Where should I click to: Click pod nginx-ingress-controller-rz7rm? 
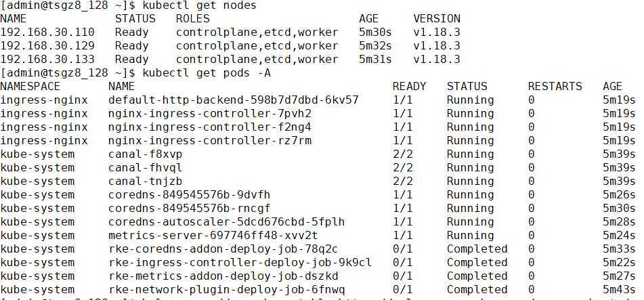pos(210,141)
